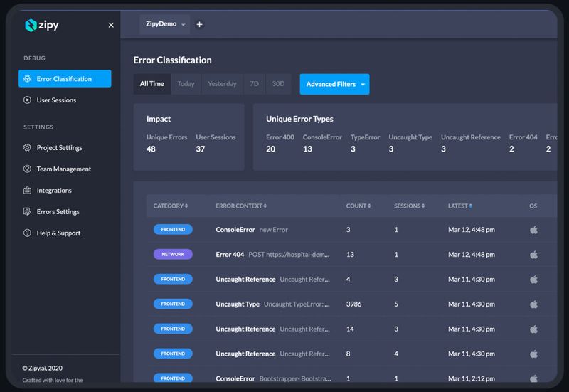The height and width of the screenshot is (392, 569).
Task: Click the Team Management people icon
Action: [x=27, y=169]
